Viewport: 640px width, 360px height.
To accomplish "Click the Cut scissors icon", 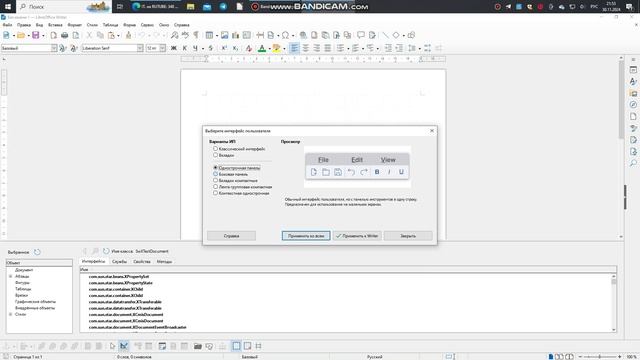I will pyautogui.click(x=89, y=36).
